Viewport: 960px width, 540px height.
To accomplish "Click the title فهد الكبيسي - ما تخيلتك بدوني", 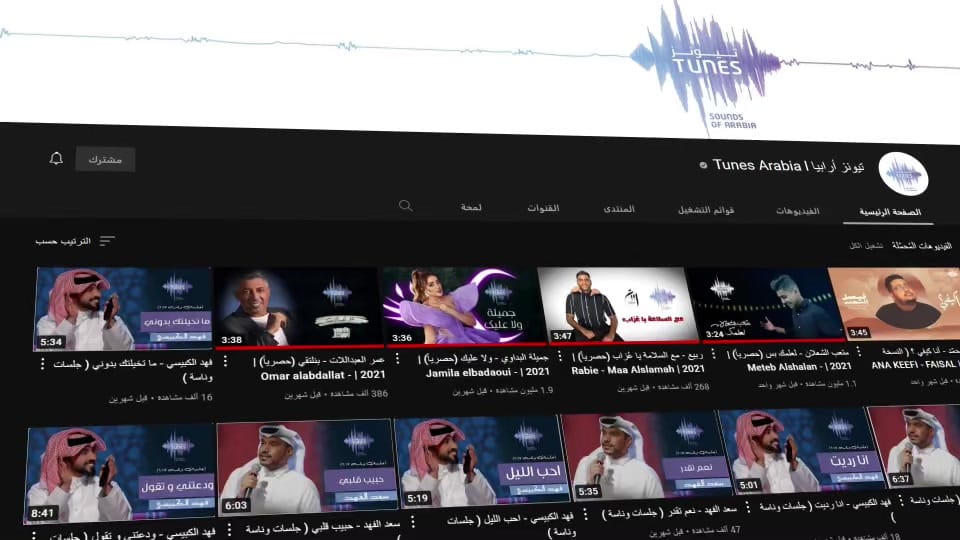I will [x=133, y=370].
